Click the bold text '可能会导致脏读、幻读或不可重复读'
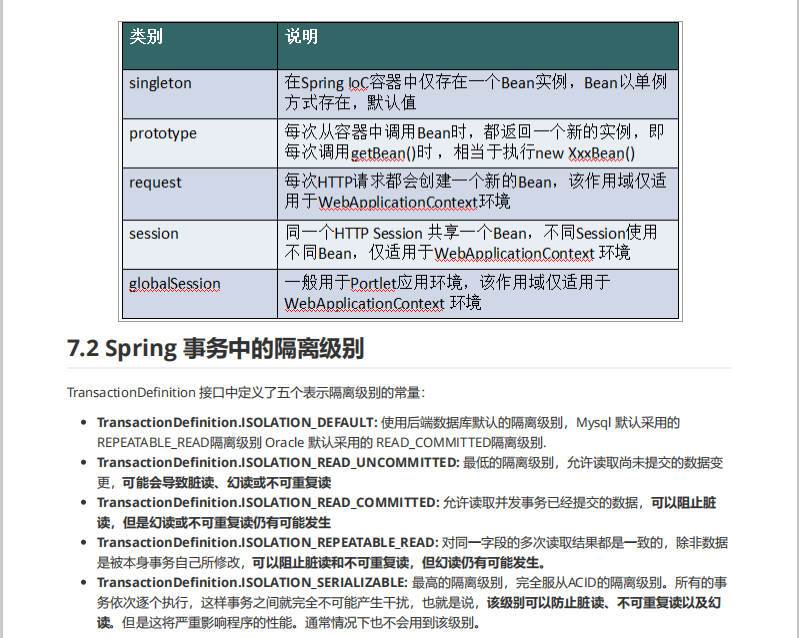Viewport: 799px width, 638px height. tap(227, 483)
